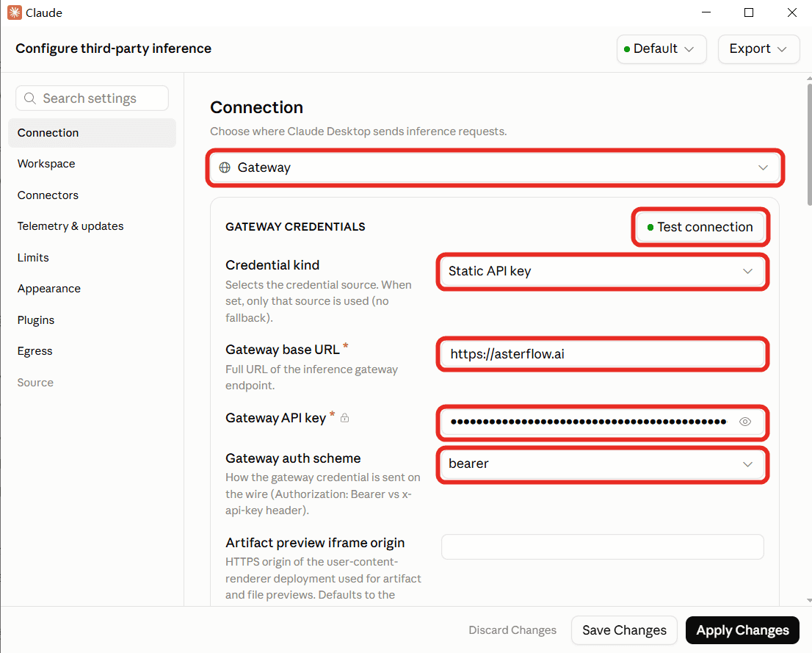812x653 pixels.
Task: Click the magnifier icon in search settings
Action: (30, 98)
